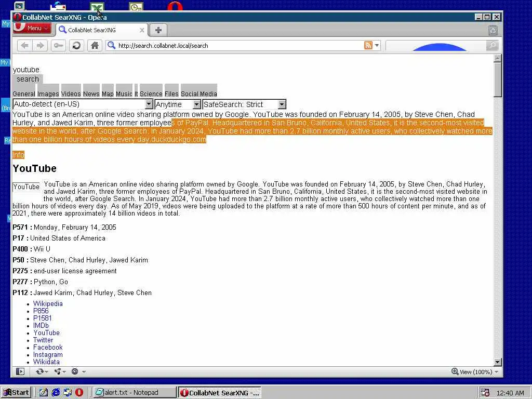
Task: Switch to Science category
Action: pos(151,94)
